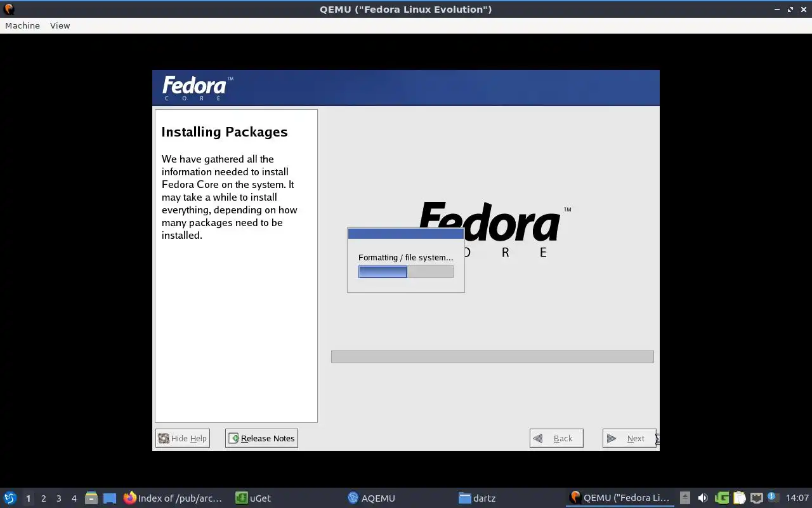Click the Hide Help button
Viewport: 812px width, 508px height.
182,438
